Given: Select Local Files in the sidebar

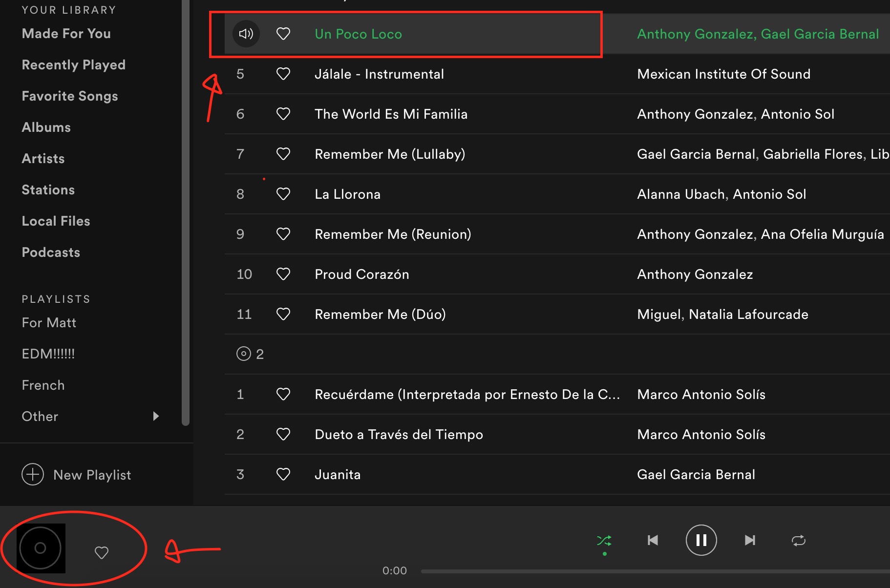Looking at the screenshot, I should pyautogui.click(x=56, y=221).
